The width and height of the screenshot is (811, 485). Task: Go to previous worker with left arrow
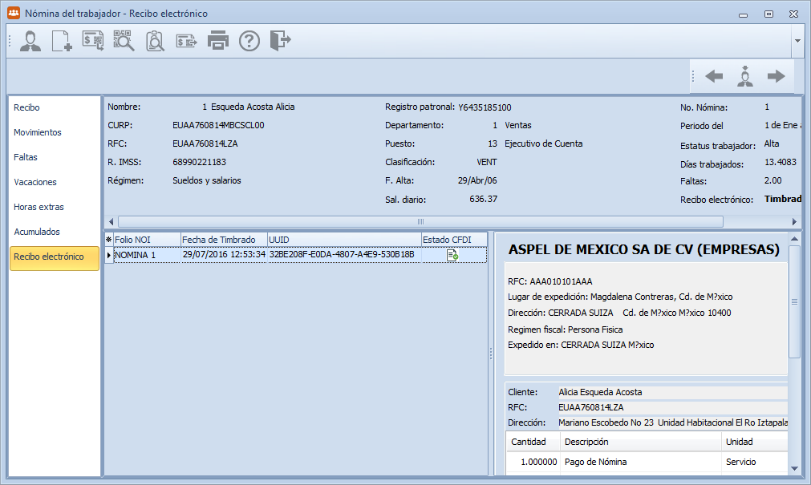(714, 77)
